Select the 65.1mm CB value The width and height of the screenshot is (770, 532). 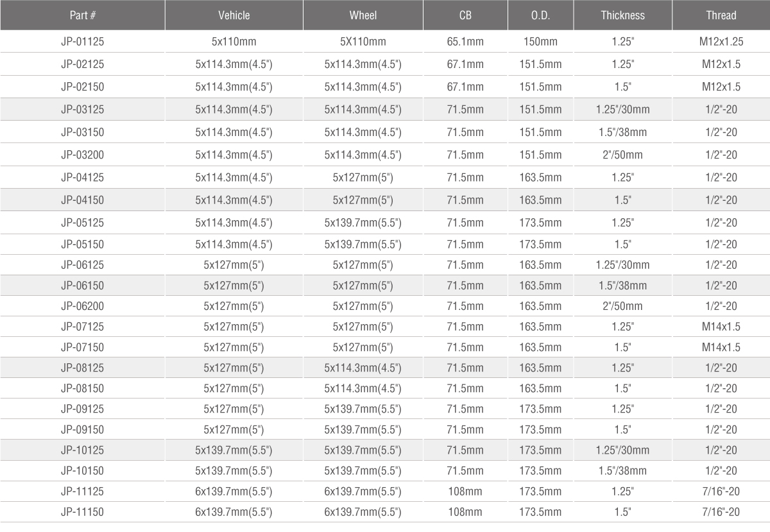(465, 42)
